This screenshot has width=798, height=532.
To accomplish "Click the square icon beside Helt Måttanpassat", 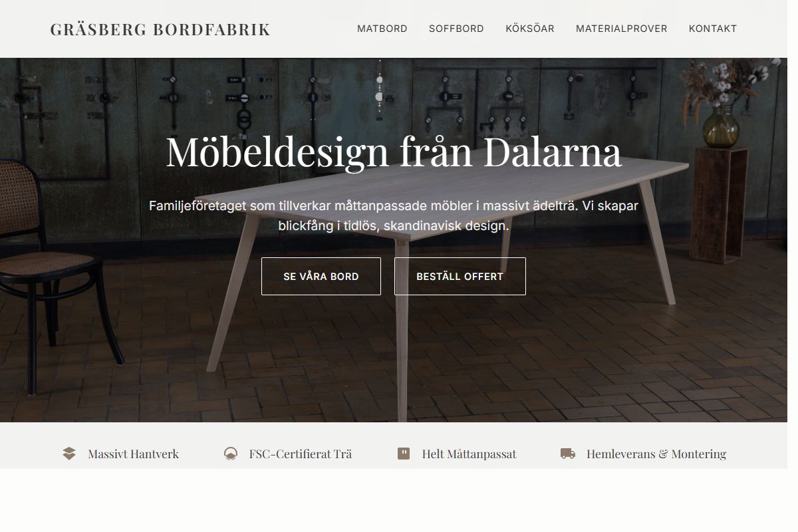I will click(404, 454).
